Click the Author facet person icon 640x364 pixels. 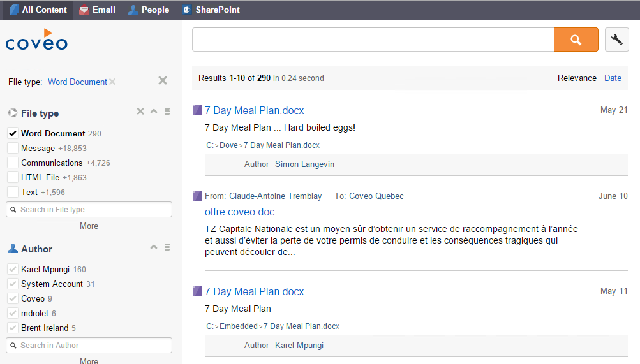13,249
